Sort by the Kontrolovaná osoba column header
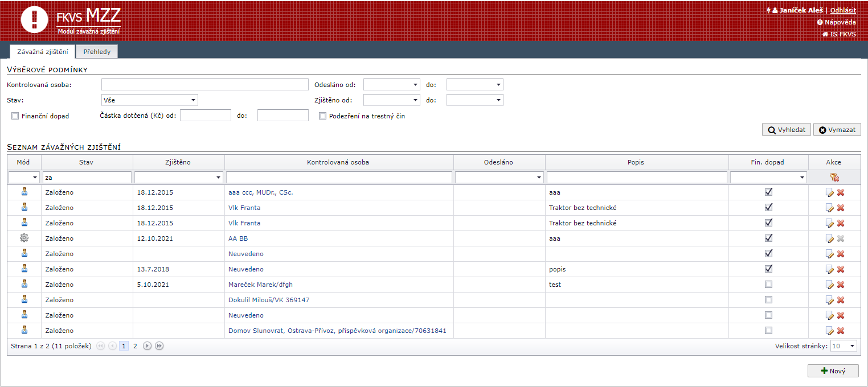 [x=338, y=162]
